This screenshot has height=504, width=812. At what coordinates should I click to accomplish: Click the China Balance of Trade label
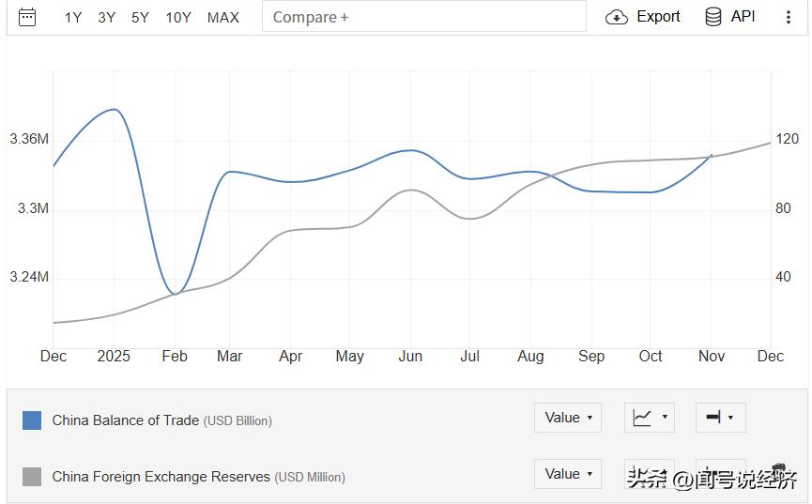pyautogui.click(x=125, y=420)
